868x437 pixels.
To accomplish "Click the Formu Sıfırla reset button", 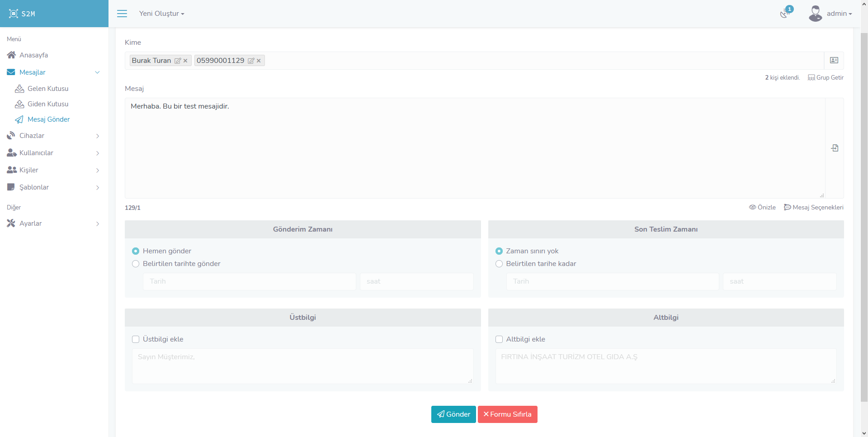I will [x=507, y=414].
